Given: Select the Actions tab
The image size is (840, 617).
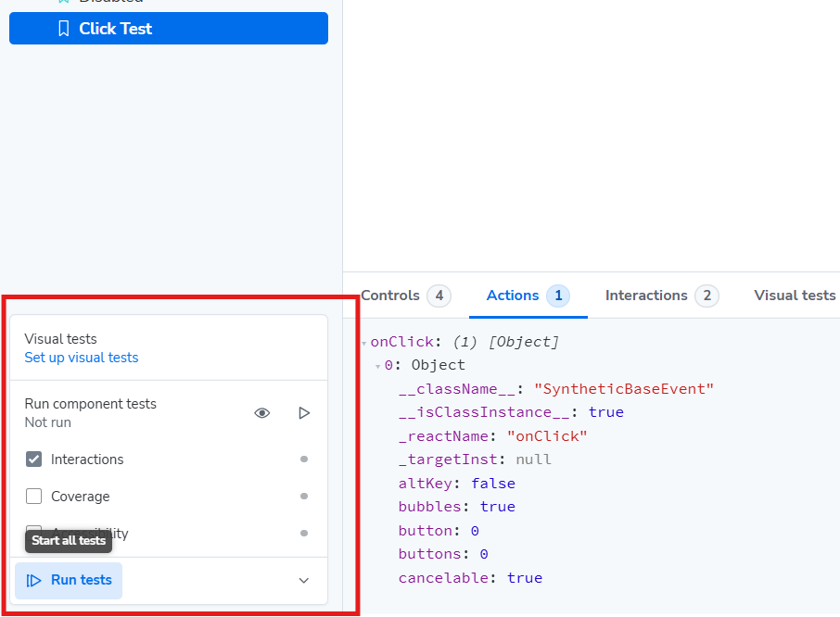Looking at the screenshot, I should pyautogui.click(x=513, y=296).
